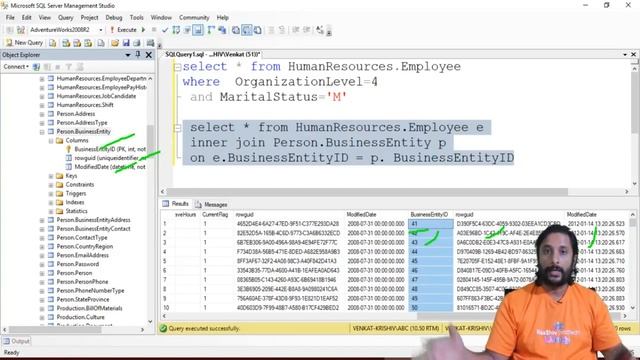Viewport: 640px width, 360px height.
Task: Click the Object Explorer pin icon
Action: (138, 54)
